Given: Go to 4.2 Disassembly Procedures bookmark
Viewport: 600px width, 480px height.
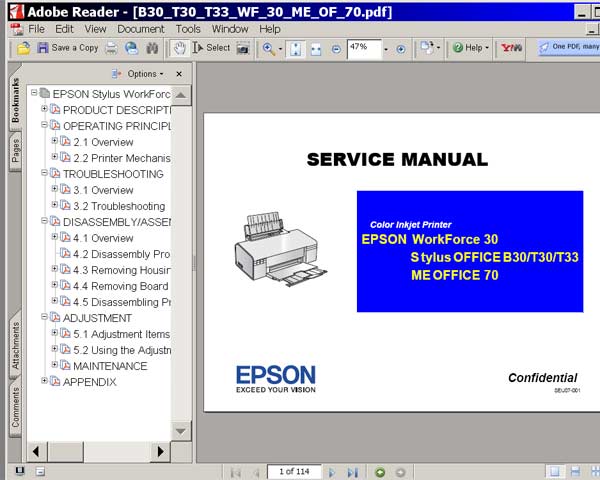Looking at the screenshot, I should pos(121,254).
